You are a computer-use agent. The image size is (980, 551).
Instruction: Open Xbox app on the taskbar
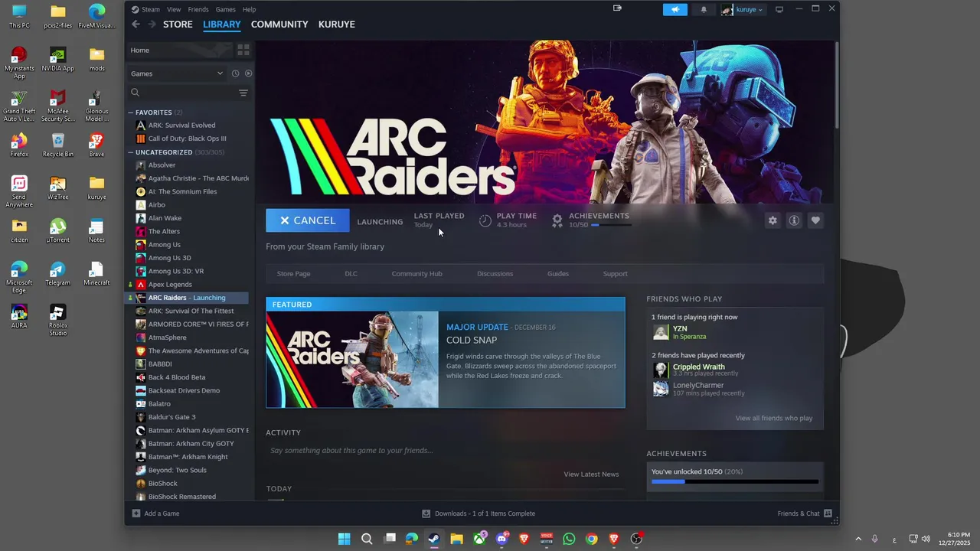(x=479, y=539)
